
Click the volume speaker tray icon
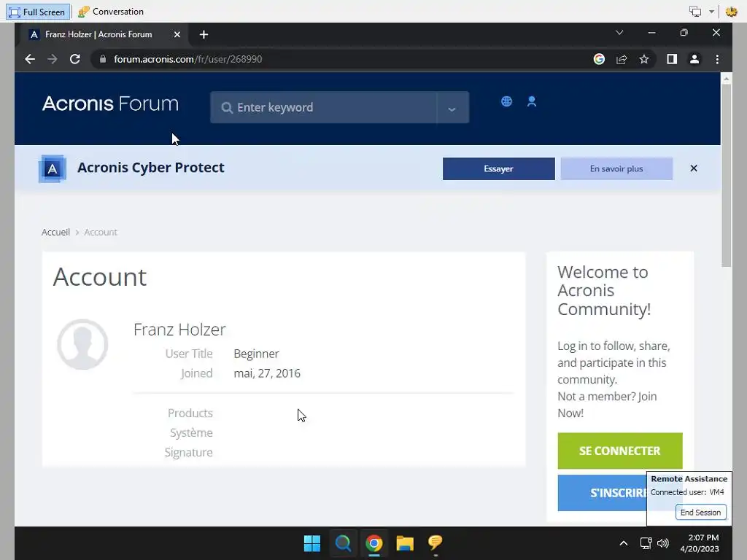pos(662,542)
